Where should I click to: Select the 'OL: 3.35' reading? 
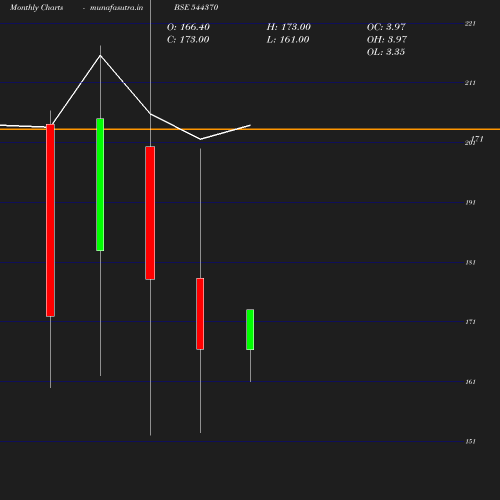[x=386, y=52]
